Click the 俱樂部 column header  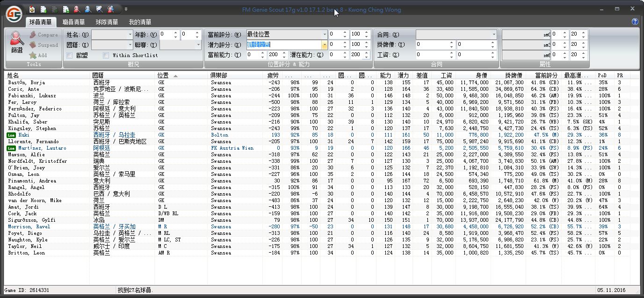218,75
